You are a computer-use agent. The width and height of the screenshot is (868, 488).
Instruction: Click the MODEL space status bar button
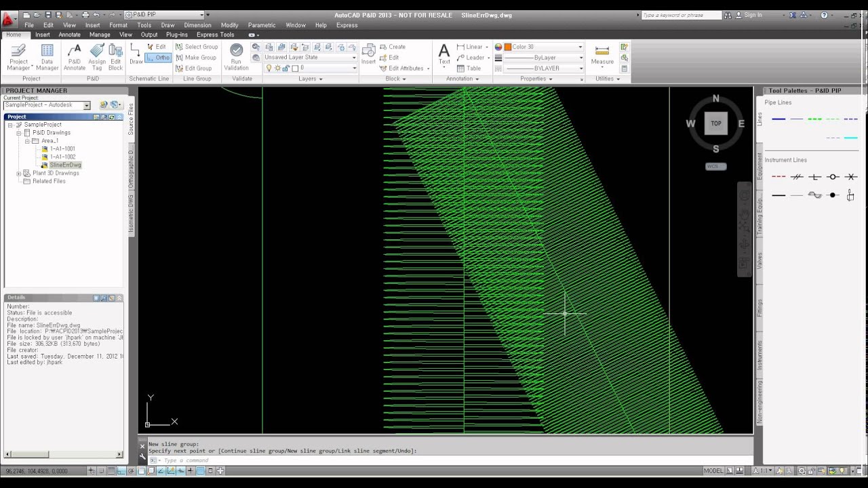pos(713,470)
